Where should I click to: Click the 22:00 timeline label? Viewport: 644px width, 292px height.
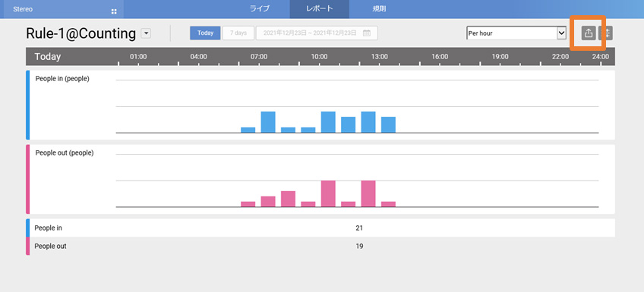point(560,57)
